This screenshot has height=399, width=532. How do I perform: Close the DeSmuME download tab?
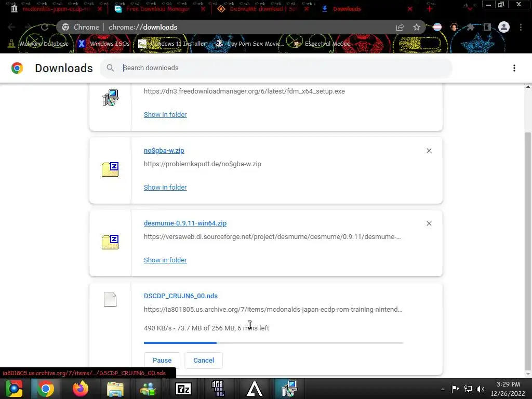tap(307, 9)
